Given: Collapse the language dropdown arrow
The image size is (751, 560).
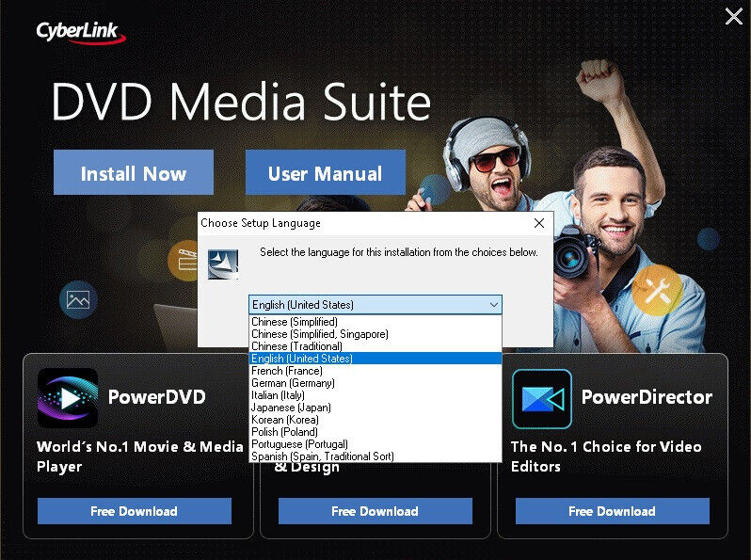Looking at the screenshot, I should (494, 305).
